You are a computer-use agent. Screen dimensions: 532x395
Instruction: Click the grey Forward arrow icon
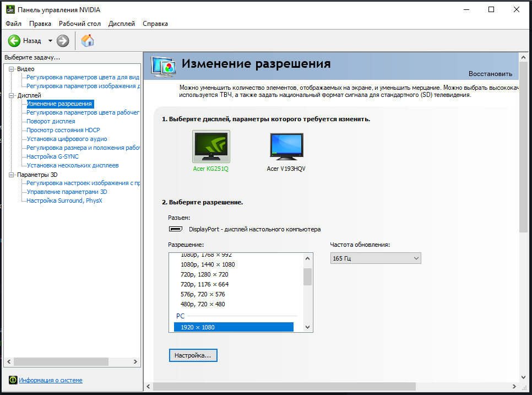point(63,41)
